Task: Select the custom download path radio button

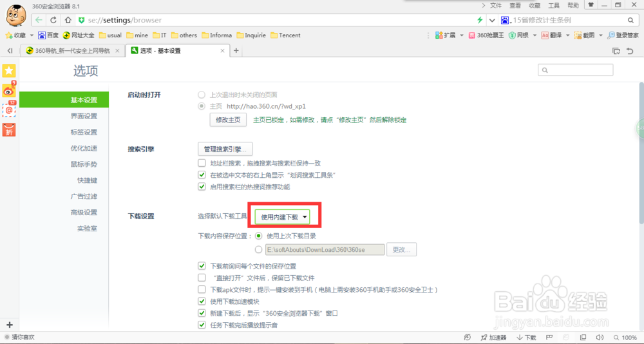Action: point(258,249)
